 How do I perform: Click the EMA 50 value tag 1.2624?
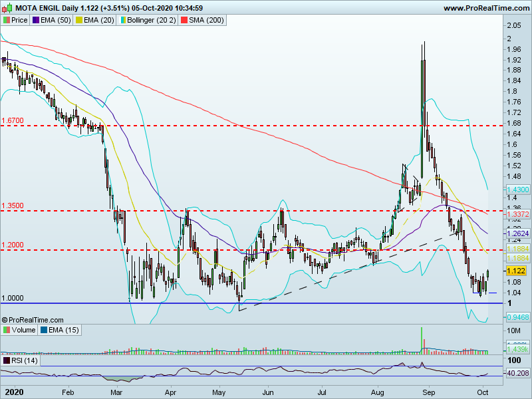coord(518,233)
